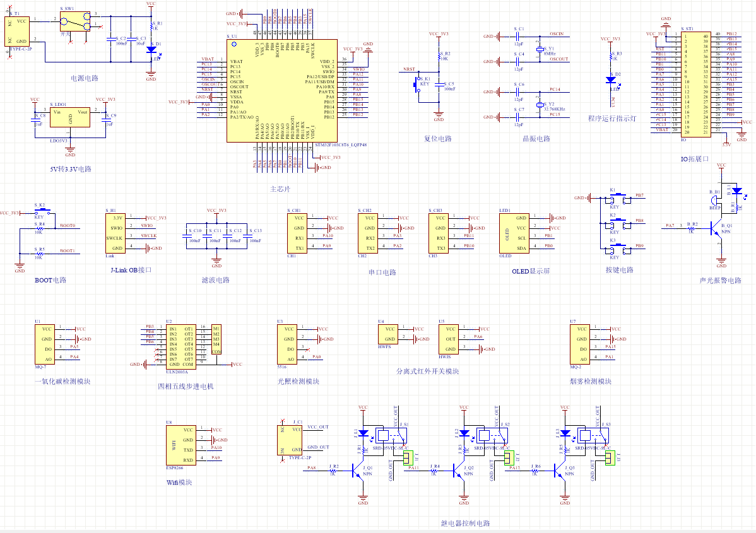The image size is (756, 533).
Task: Click the S_T1 TYPE-C-2P connector
Action: click(17, 32)
